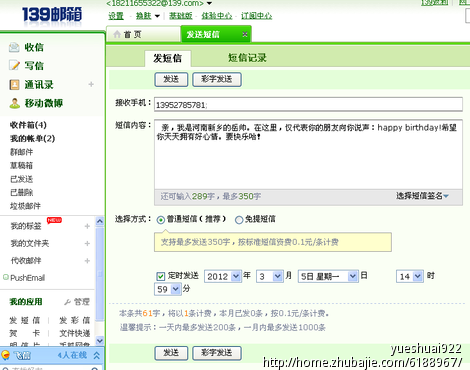Switch to the 首页 tab
The height and width of the screenshot is (370, 470).
coord(143,34)
